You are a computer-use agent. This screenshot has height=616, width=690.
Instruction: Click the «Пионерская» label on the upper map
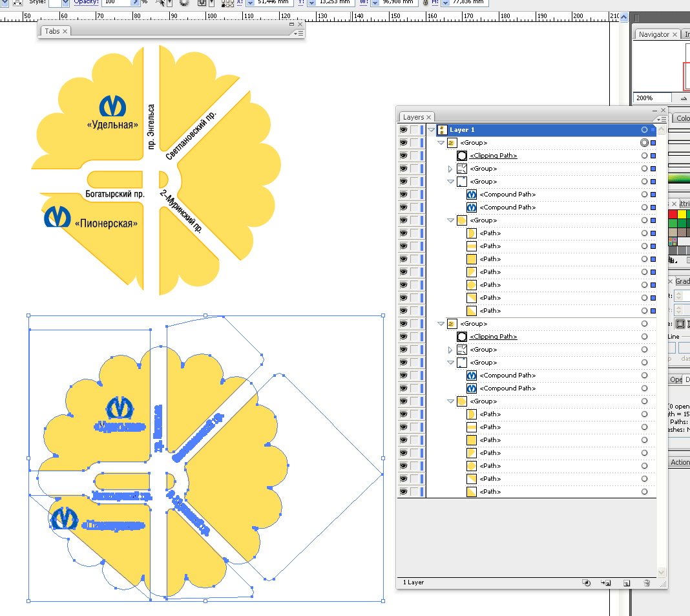[x=106, y=224]
